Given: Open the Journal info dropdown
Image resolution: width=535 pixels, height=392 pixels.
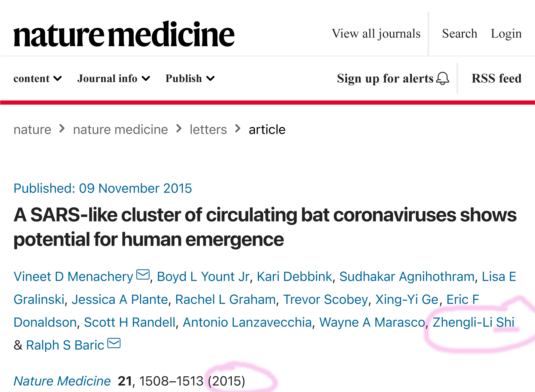Looking at the screenshot, I should (x=113, y=79).
